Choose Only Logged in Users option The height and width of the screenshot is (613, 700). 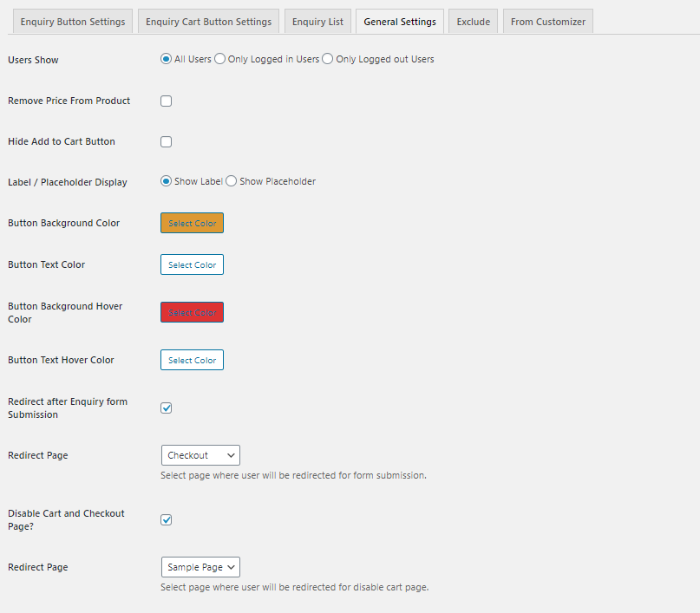tap(219, 59)
